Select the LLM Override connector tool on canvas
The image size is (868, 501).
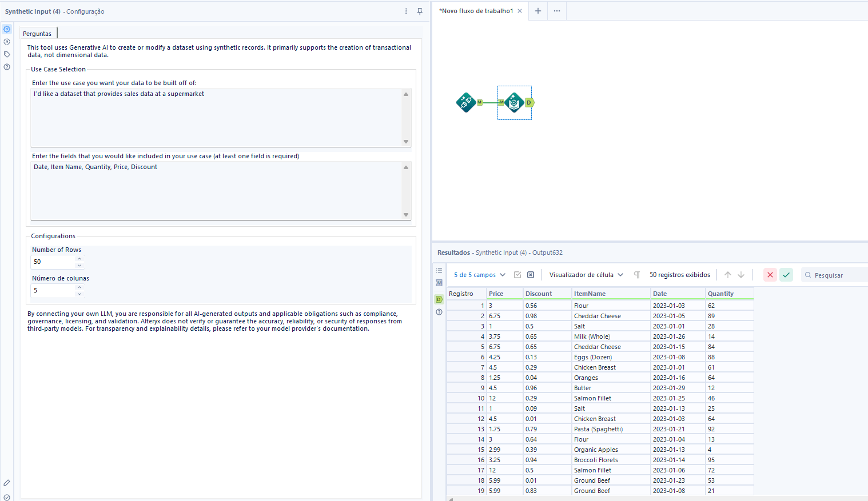pyautogui.click(x=466, y=103)
